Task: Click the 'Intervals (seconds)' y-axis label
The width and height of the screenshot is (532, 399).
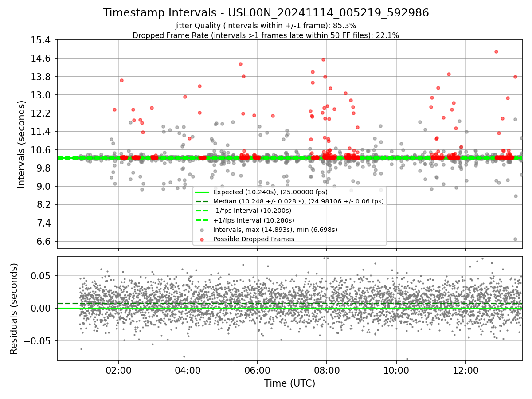Action: tap(21, 144)
